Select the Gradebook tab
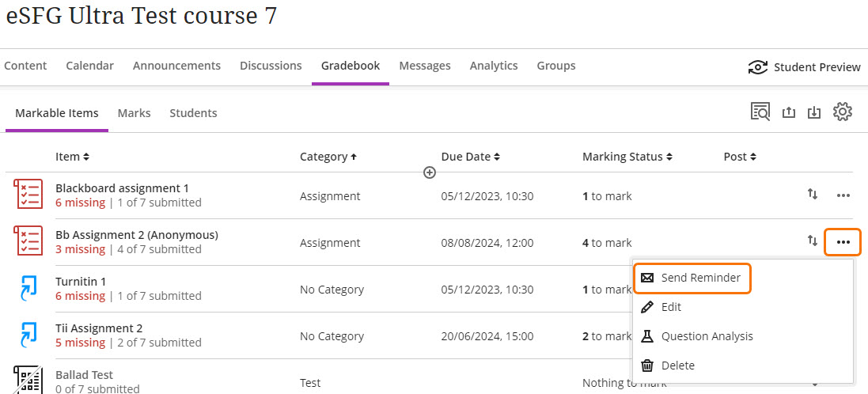 pyautogui.click(x=351, y=66)
